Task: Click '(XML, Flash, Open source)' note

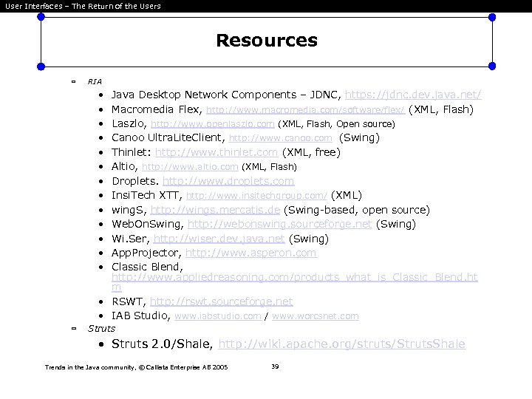Action: pos(336,124)
